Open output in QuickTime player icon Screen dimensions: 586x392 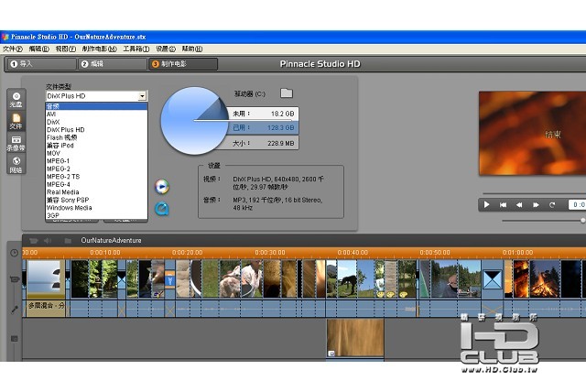point(162,209)
